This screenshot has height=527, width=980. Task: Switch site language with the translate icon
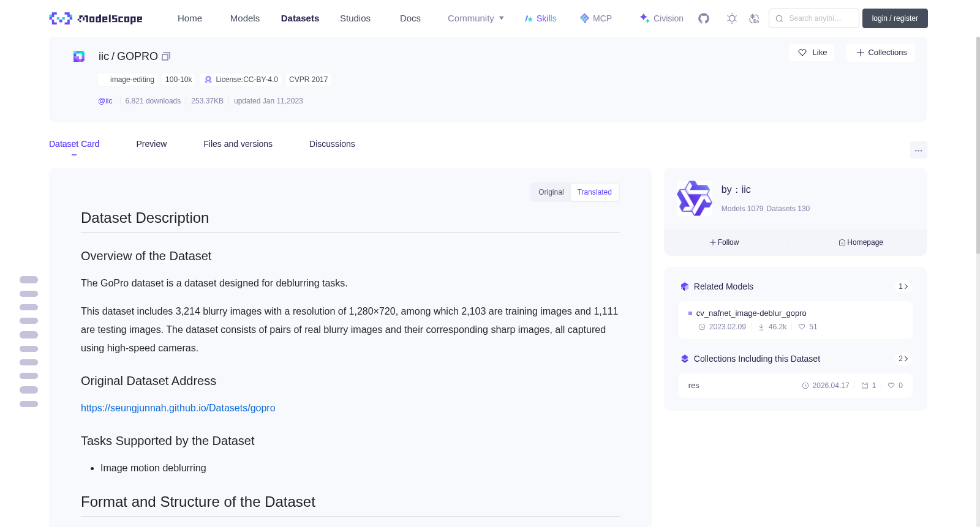coord(754,18)
